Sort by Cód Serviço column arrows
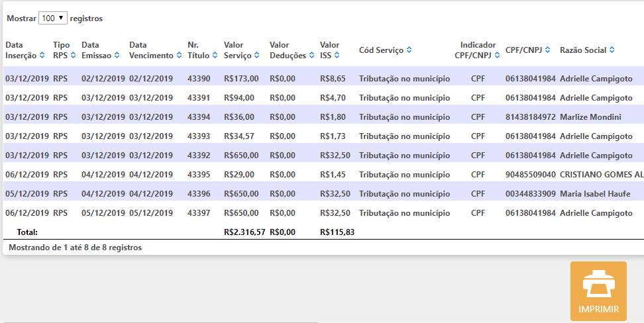This screenshot has height=323, width=644. [409, 50]
